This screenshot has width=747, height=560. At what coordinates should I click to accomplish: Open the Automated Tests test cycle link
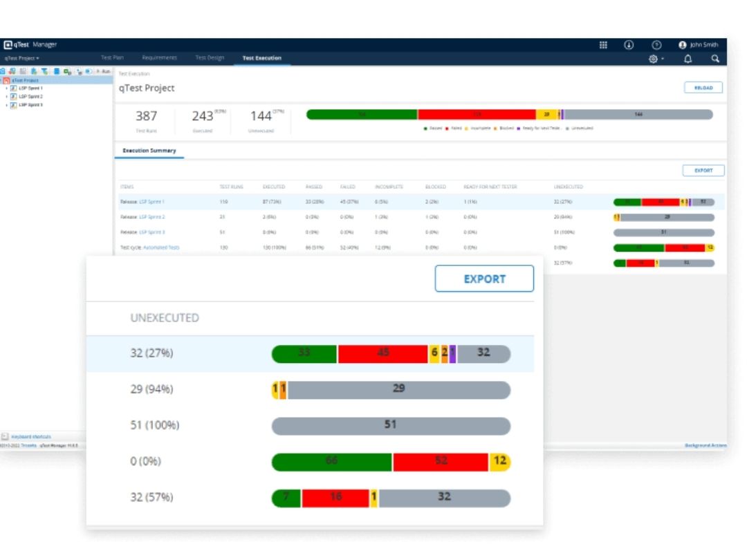161,248
